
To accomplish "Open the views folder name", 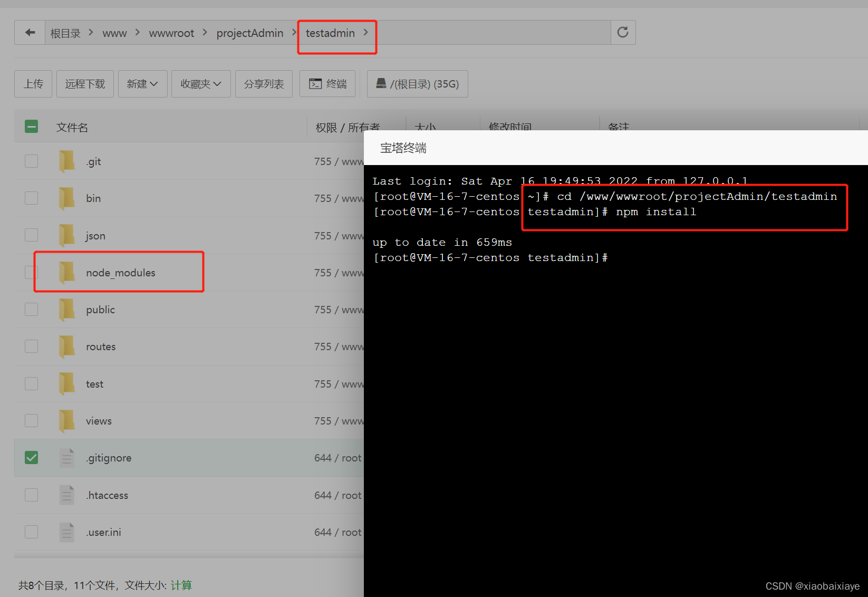I will point(99,421).
